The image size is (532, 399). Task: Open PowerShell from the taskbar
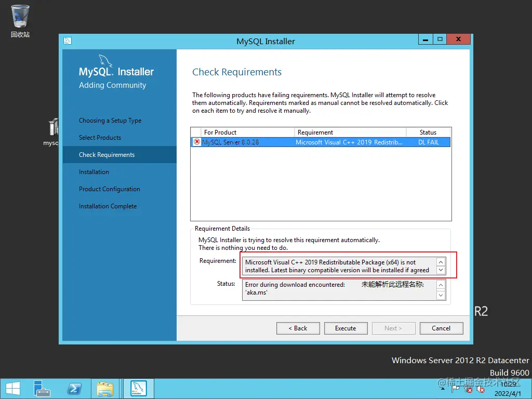tap(74, 389)
